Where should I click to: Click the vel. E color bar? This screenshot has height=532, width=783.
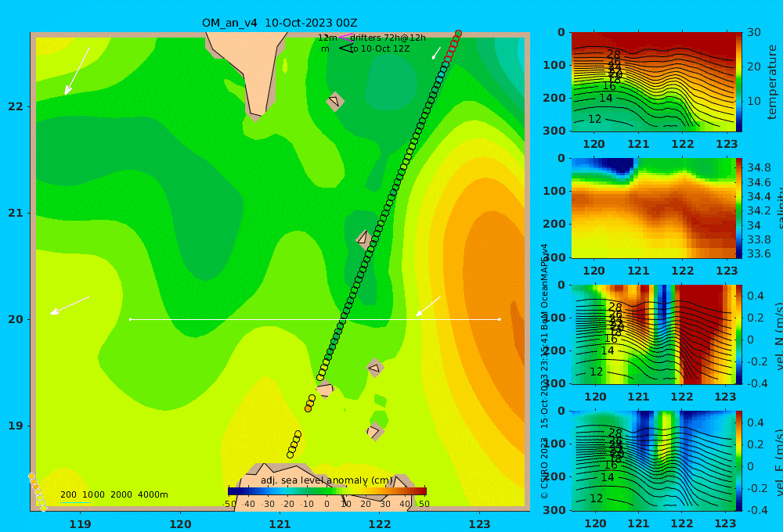coord(739,461)
